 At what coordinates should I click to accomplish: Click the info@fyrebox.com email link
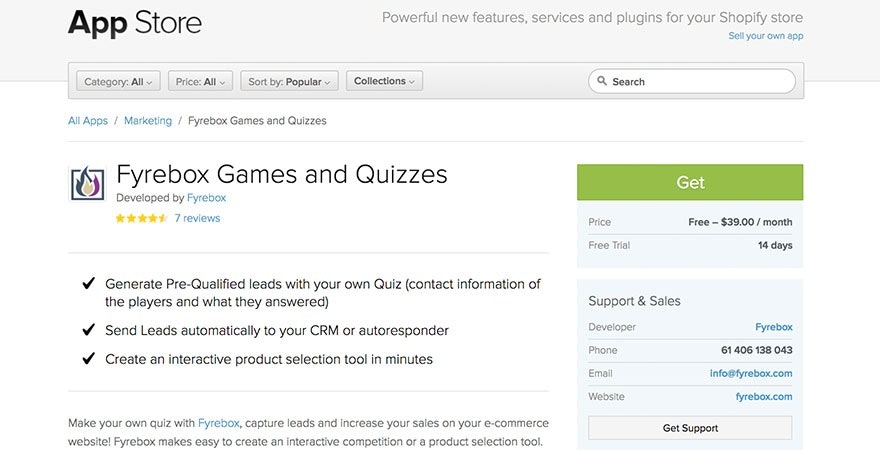(x=751, y=374)
